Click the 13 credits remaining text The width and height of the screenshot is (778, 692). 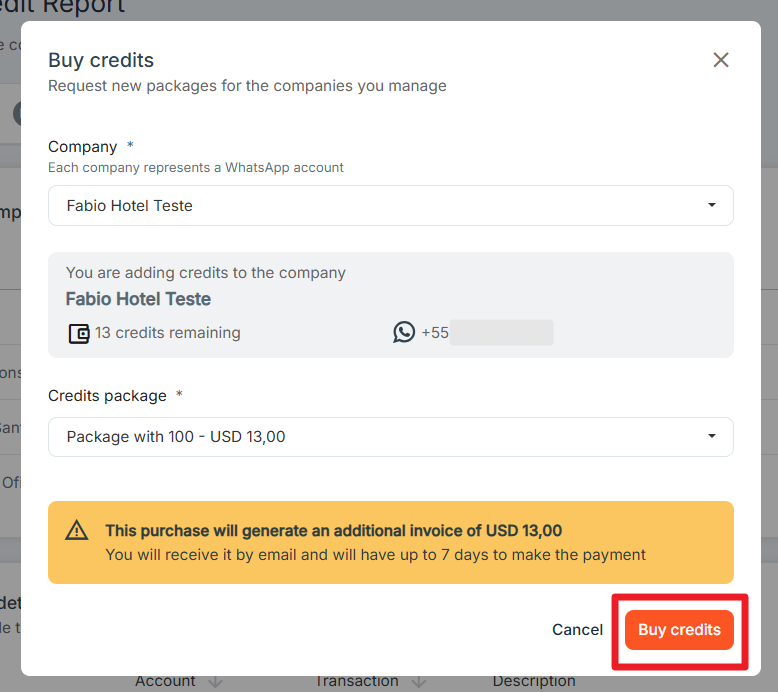point(168,332)
